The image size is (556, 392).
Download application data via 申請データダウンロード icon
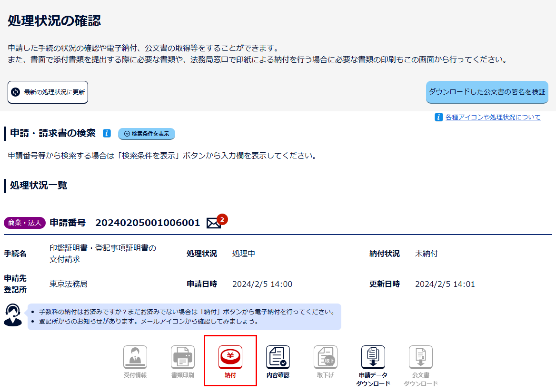[x=373, y=357]
